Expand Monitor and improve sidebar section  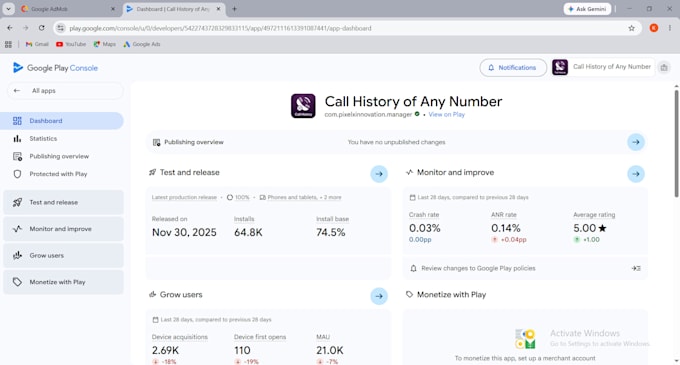tap(63, 229)
